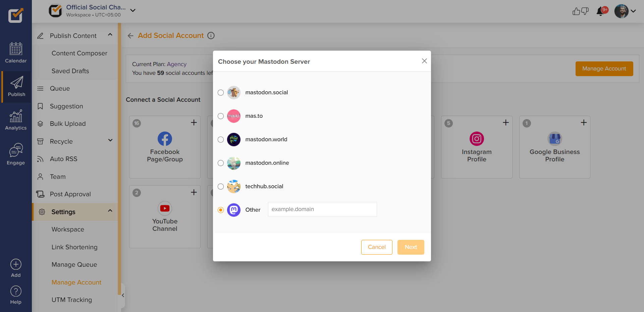Click the sidebar vertical scrollbar

coord(119,159)
